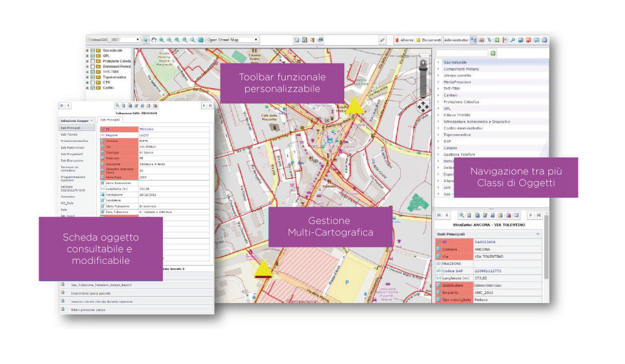
Task: Click the teal full-extent map button
Action: point(201,40)
